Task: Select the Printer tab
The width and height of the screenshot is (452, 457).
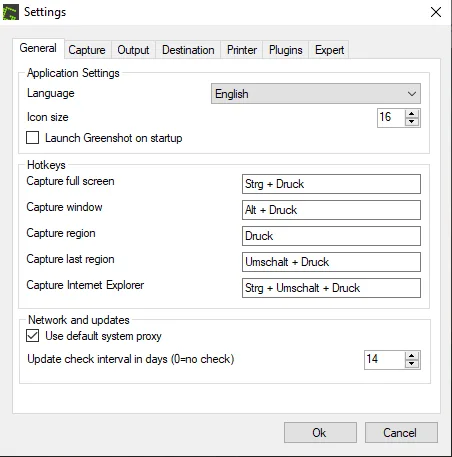Action: tap(242, 50)
